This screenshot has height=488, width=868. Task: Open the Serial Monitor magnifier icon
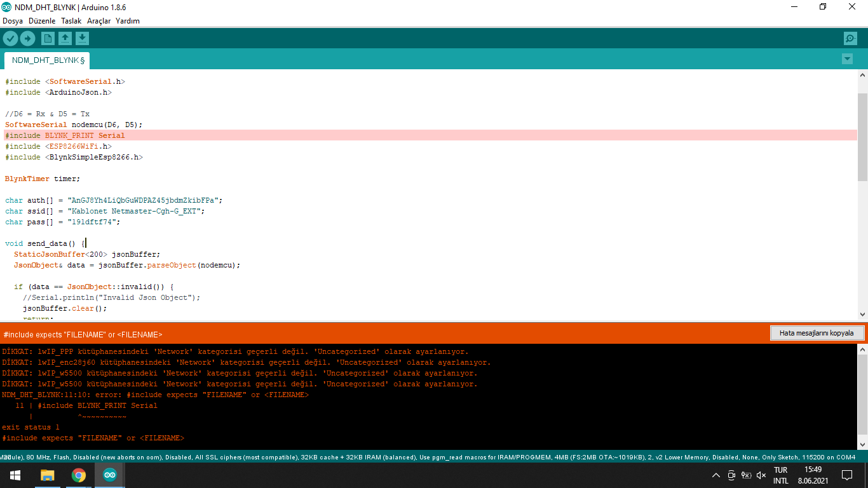(850, 39)
